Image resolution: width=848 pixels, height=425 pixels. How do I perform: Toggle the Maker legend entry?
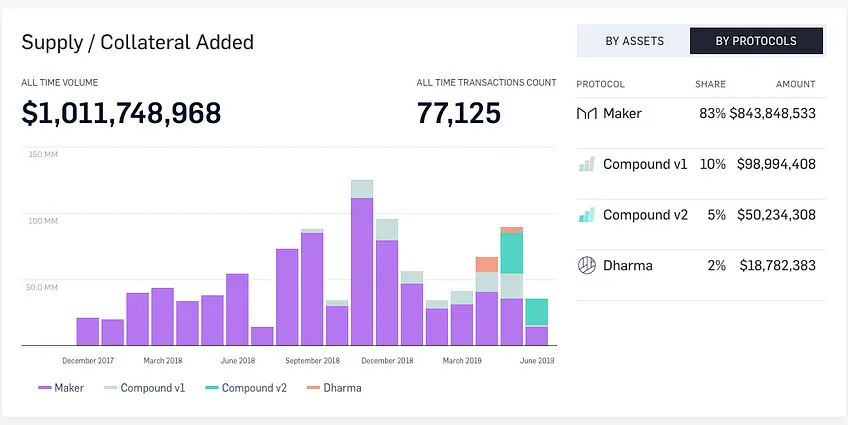click(61, 388)
